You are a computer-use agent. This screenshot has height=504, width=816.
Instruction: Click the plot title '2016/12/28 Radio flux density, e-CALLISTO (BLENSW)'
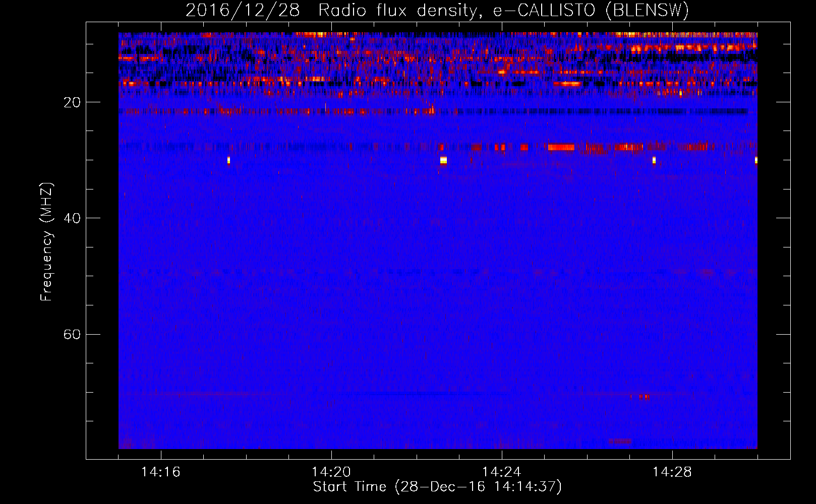pyautogui.click(x=437, y=10)
